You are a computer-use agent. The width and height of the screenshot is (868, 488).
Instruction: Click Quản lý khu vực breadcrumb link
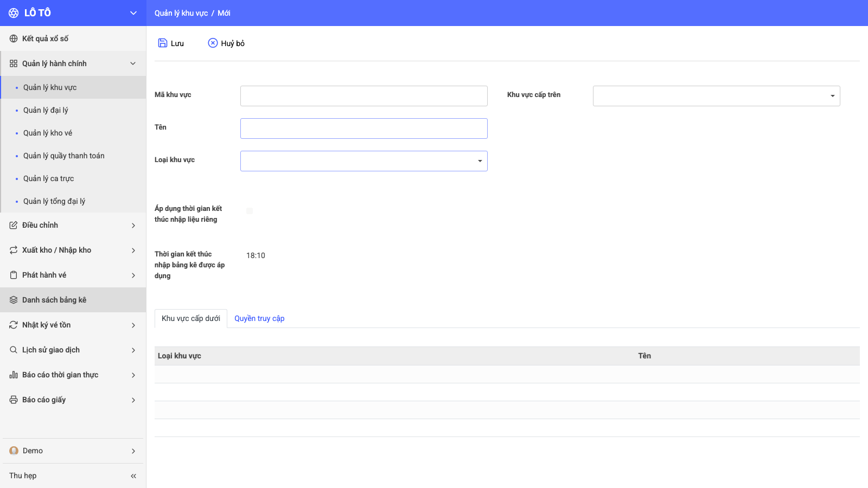[181, 13]
